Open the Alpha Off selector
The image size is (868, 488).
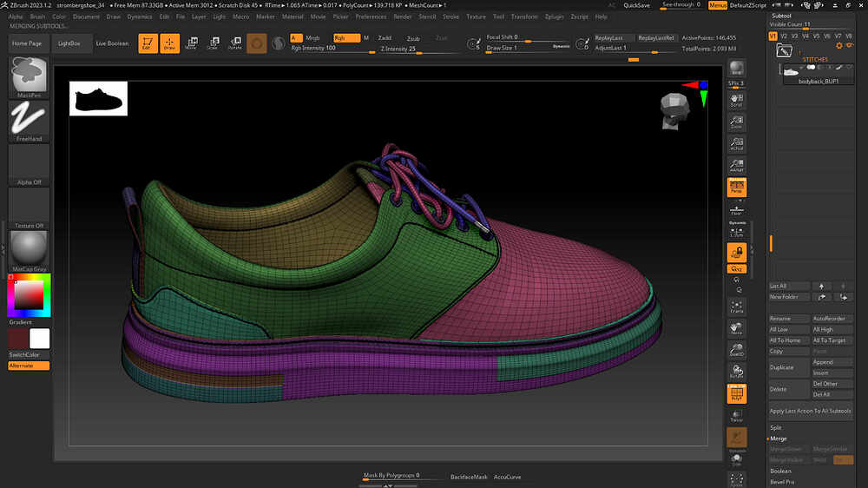(x=29, y=164)
